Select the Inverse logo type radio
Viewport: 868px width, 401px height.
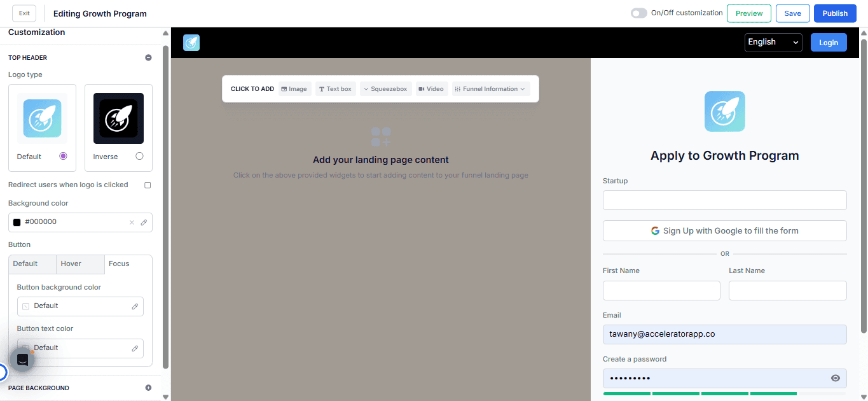(x=139, y=156)
